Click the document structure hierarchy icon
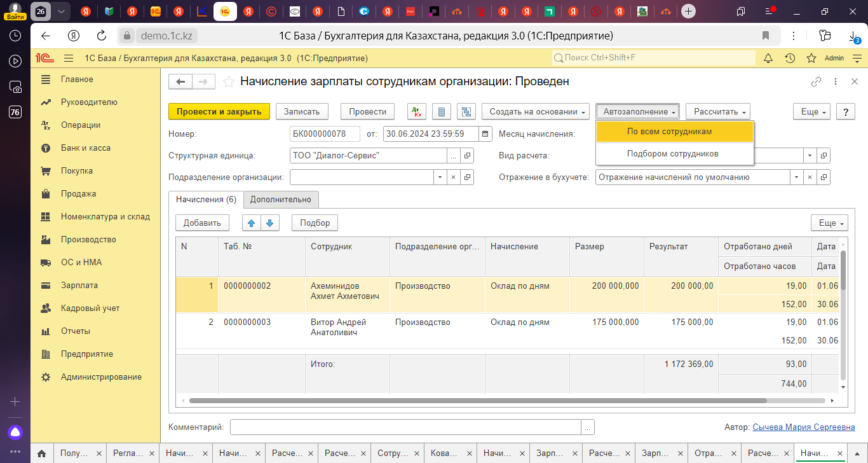This screenshot has width=868, height=463. (467, 111)
